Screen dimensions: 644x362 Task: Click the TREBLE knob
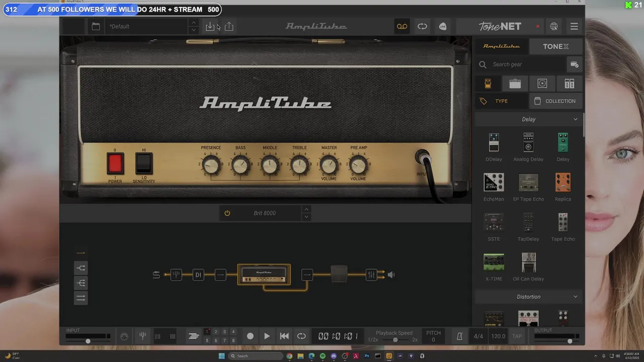point(300,165)
